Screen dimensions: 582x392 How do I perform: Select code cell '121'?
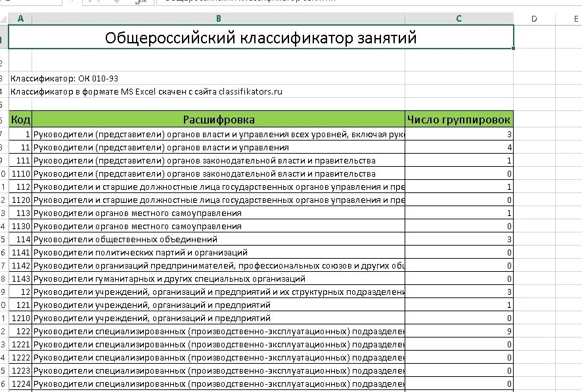coord(20,305)
